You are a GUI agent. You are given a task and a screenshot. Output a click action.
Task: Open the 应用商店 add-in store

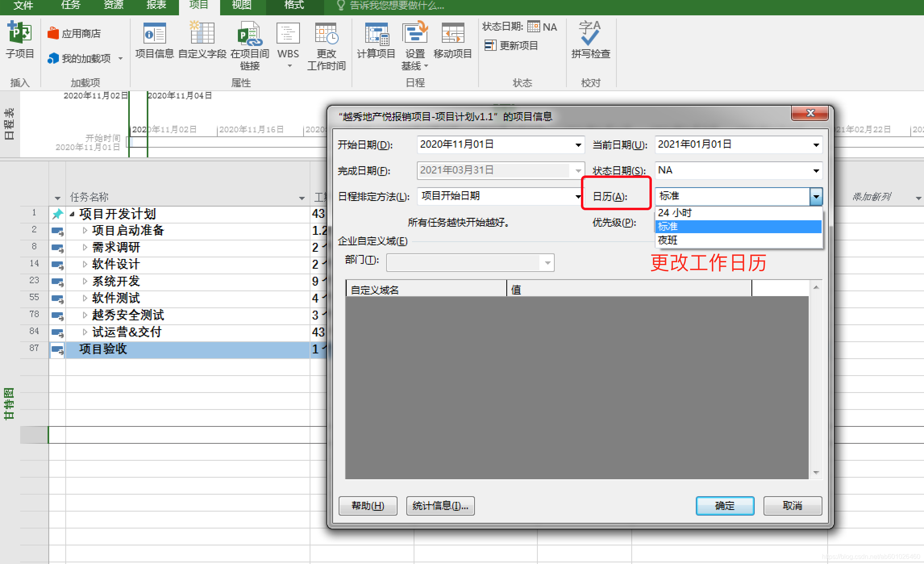click(x=74, y=33)
